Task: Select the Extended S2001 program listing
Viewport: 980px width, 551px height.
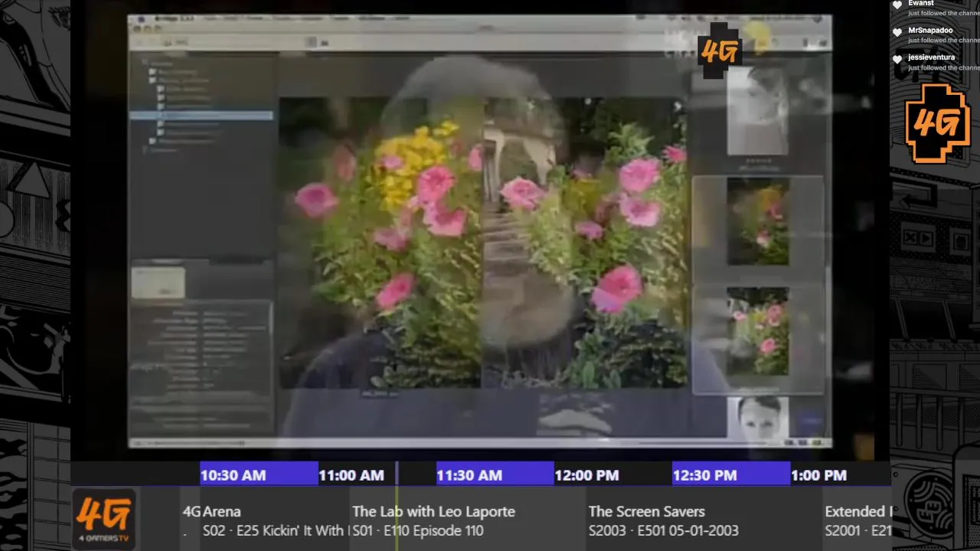Action: [857, 520]
